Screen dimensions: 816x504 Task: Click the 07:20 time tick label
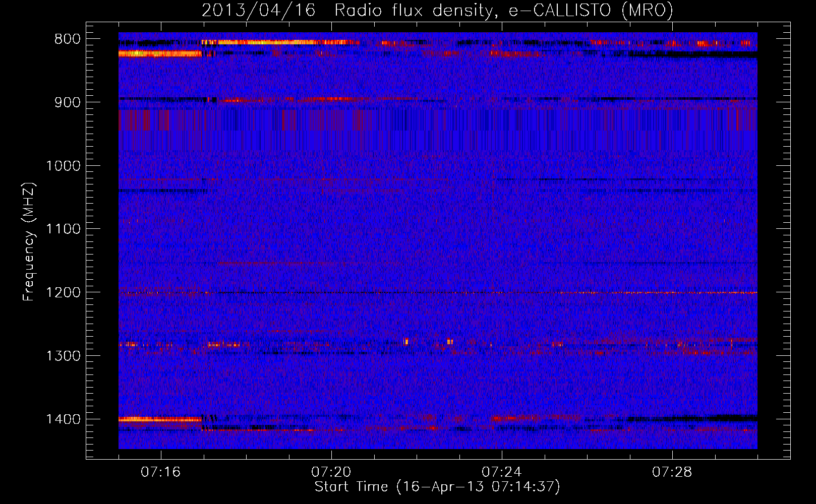tap(331, 472)
